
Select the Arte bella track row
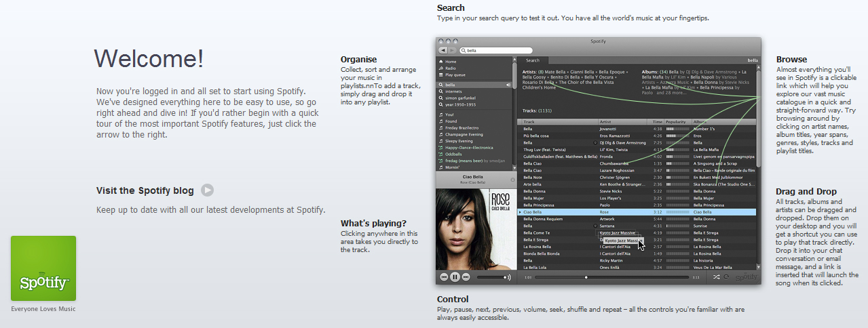pyautogui.click(x=638, y=184)
